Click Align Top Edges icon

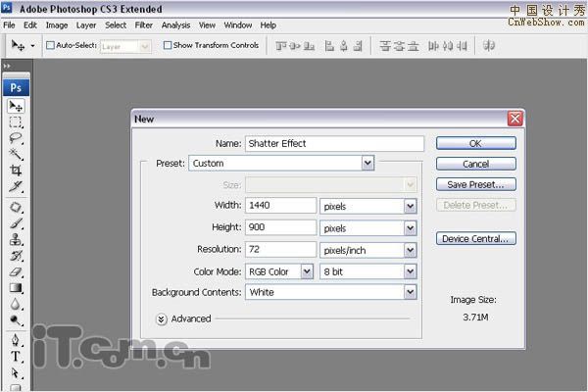pos(281,46)
